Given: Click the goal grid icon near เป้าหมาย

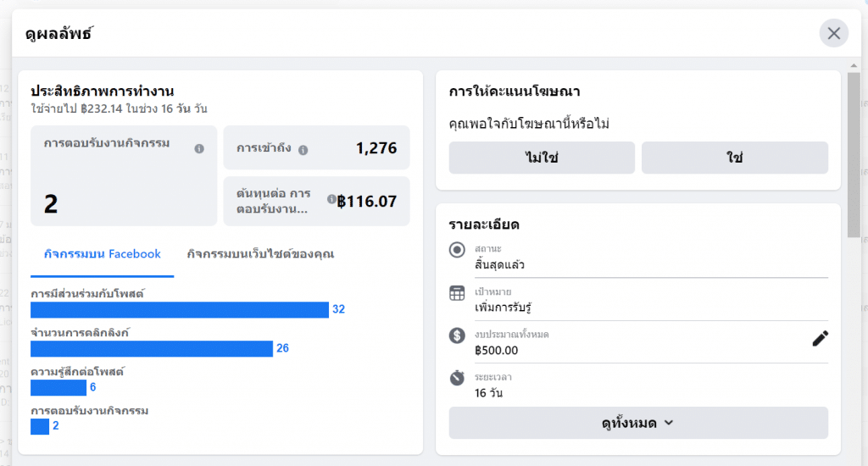Looking at the screenshot, I should [x=457, y=293].
